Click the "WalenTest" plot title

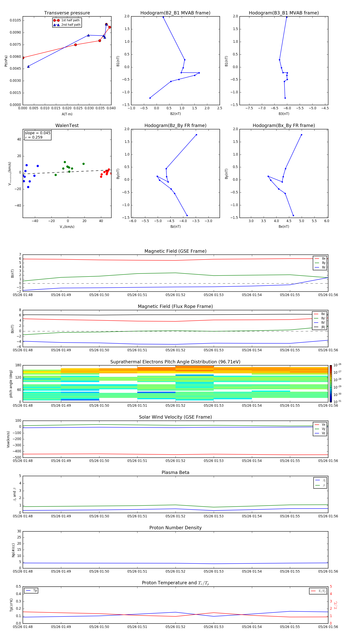pos(67,125)
